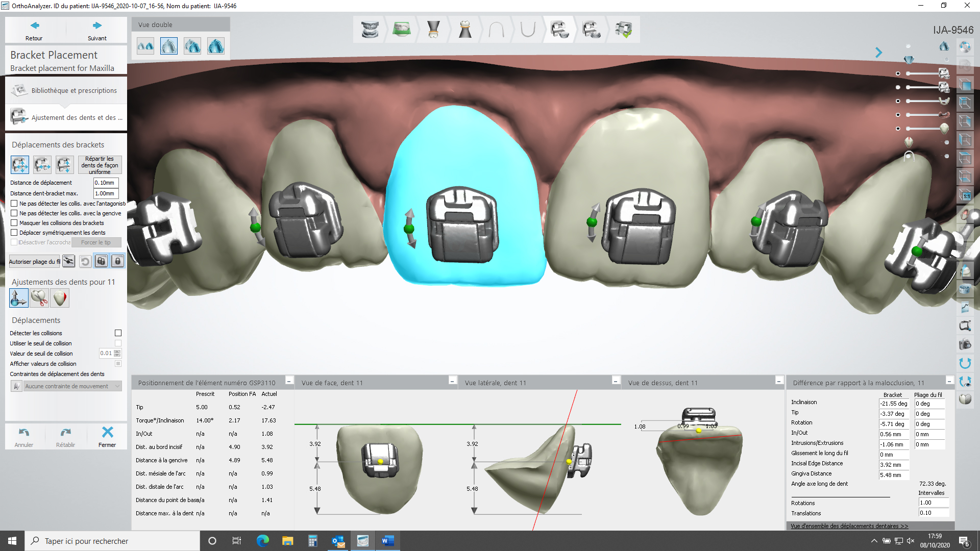Click the blue rotate arrow icon in right toolbar
Viewport: 980px width, 551px height.
[x=965, y=363]
